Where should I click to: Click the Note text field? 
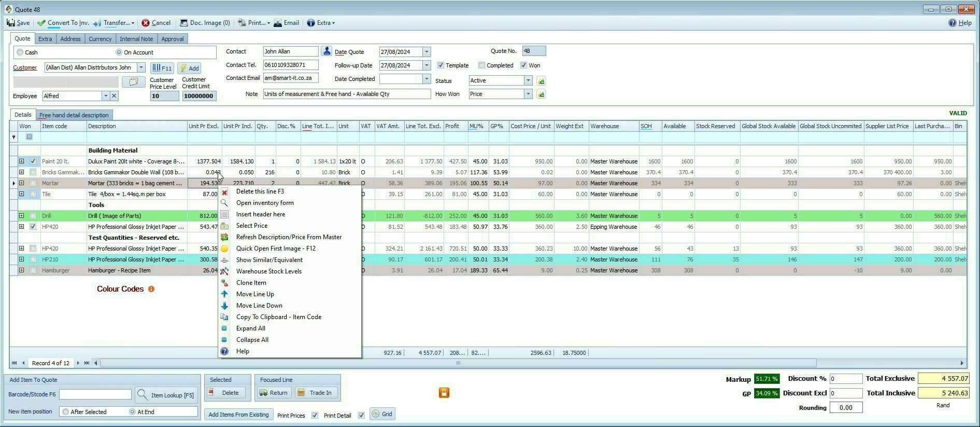point(347,94)
